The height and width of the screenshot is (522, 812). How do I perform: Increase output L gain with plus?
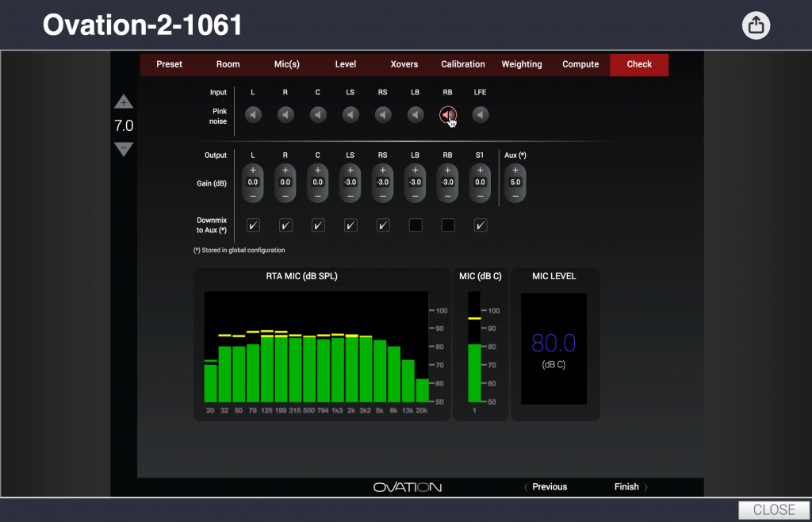[x=253, y=170]
